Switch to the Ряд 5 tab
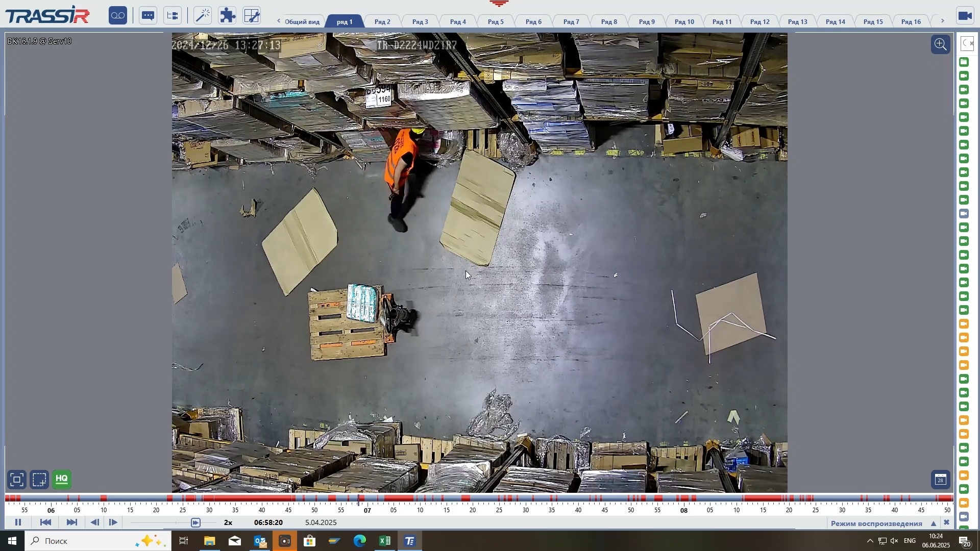The height and width of the screenshot is (551, 980). [496, 21]
